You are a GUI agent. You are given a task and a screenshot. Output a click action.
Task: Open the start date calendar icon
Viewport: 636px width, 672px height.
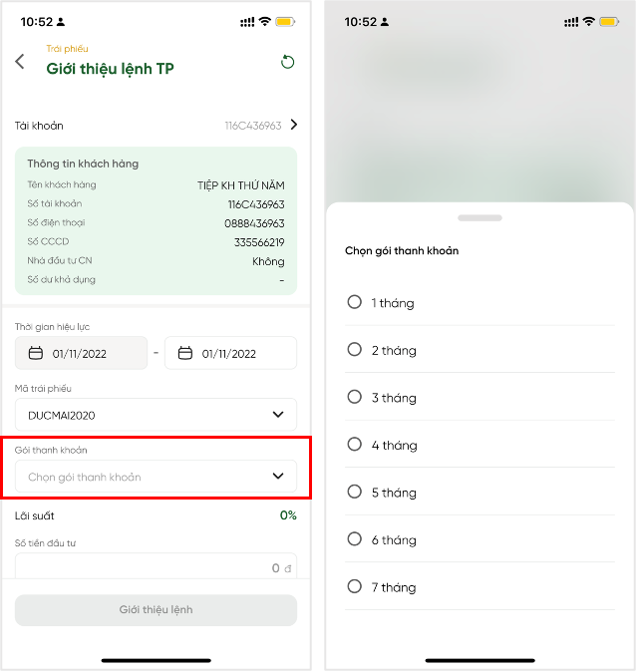coord(36,353)
